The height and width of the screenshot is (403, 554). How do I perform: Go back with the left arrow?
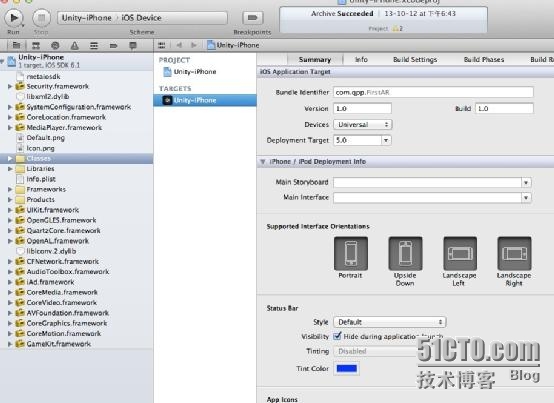179,45
